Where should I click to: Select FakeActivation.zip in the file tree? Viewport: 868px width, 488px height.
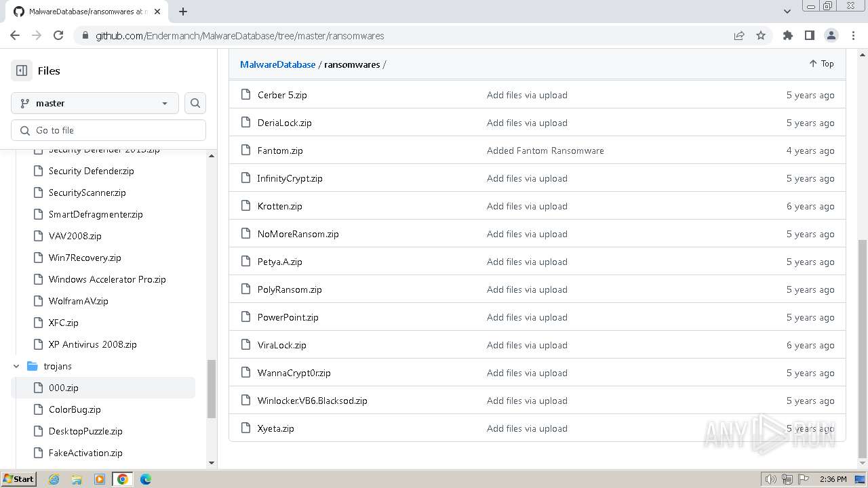coord(85,453)
